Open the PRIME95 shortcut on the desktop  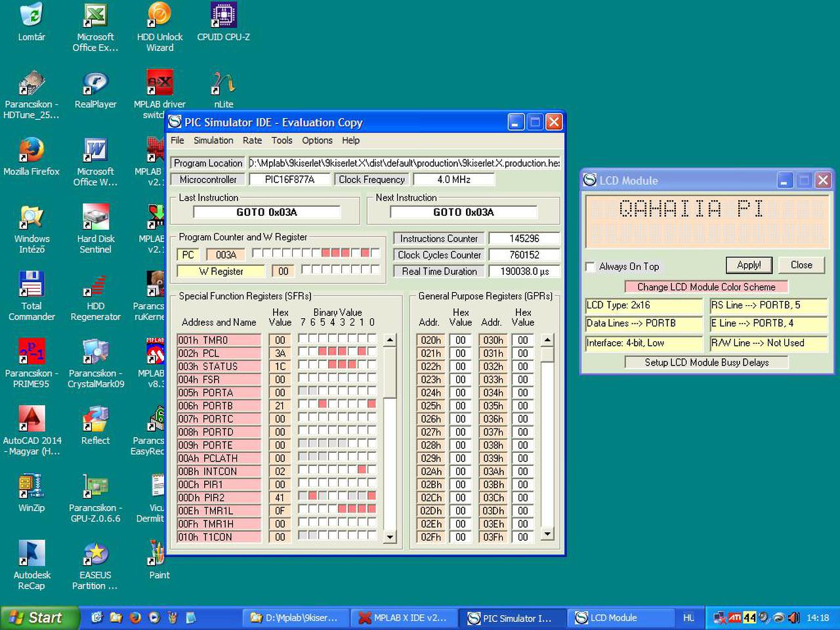pos(31,364)
